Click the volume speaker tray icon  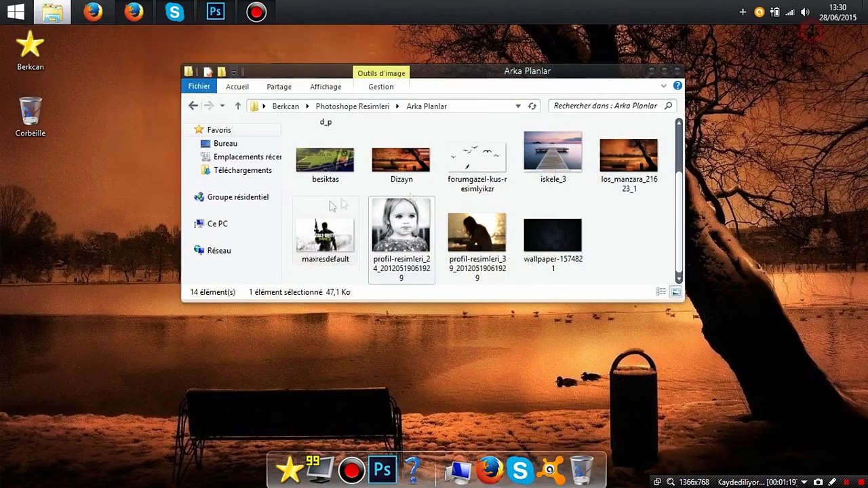[805, 12]
